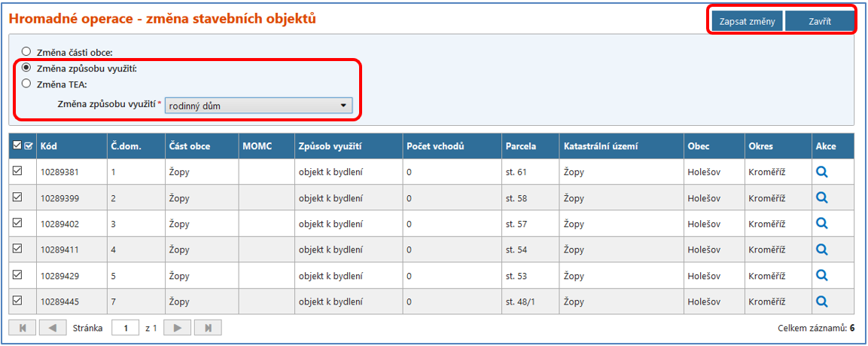This screenshot has height=346, width=868.
Task: View details of record 10289402
Action: pyautogui.click(x=822, y=224)
